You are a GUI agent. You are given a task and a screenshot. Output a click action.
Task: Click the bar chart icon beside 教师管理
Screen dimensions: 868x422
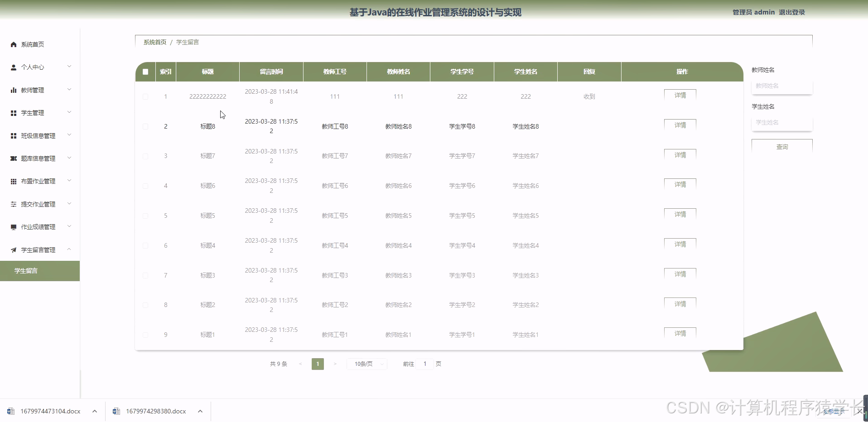14,90
